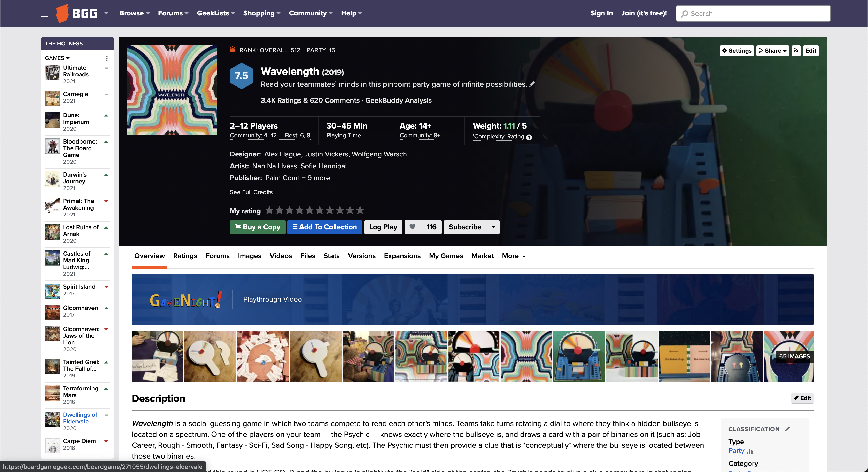The height and width of the screenshot is (472, 868).
Task: Open GeekBuddy Analysis
Action: [398, 100]
